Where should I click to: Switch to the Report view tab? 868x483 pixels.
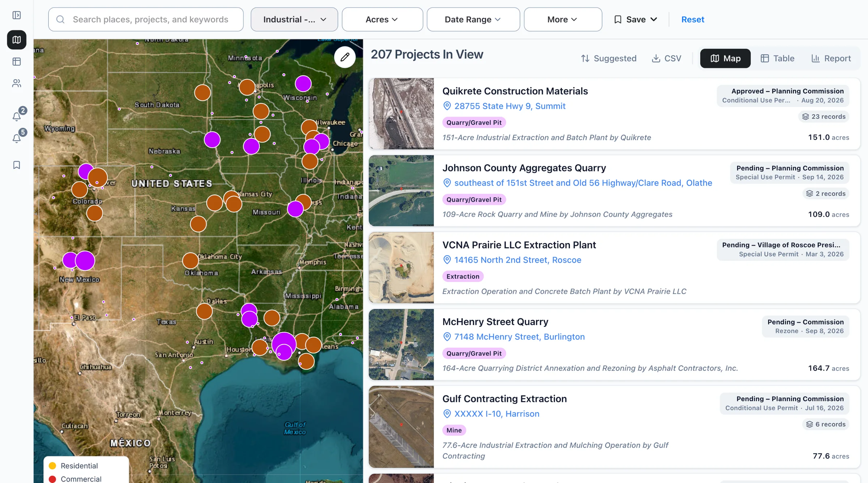(x=831, y=58)
